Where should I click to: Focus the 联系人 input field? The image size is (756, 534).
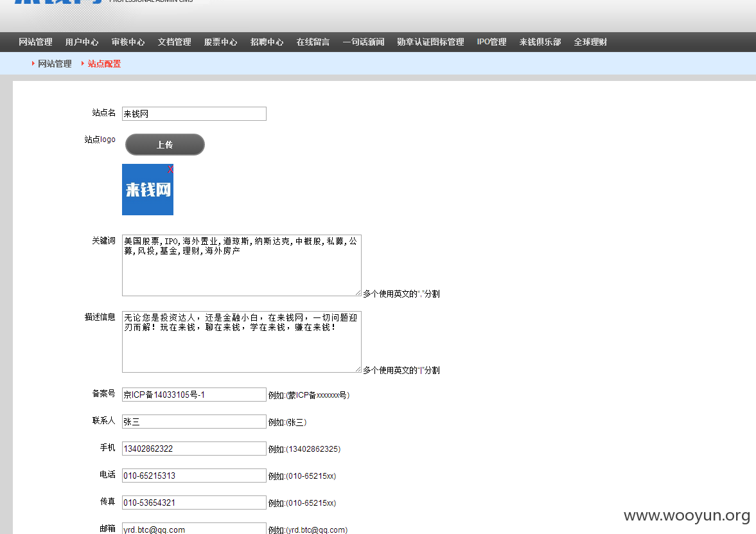click(x=195, y=422)
